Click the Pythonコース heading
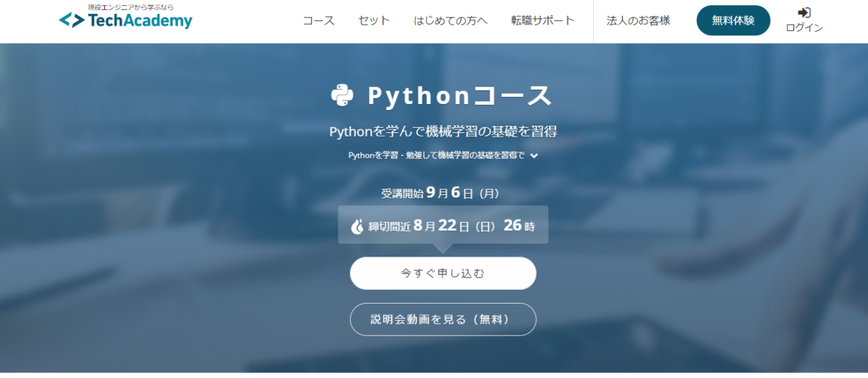Screen dimensions: 868x378 pyautogui.click(x=459, y=95)
